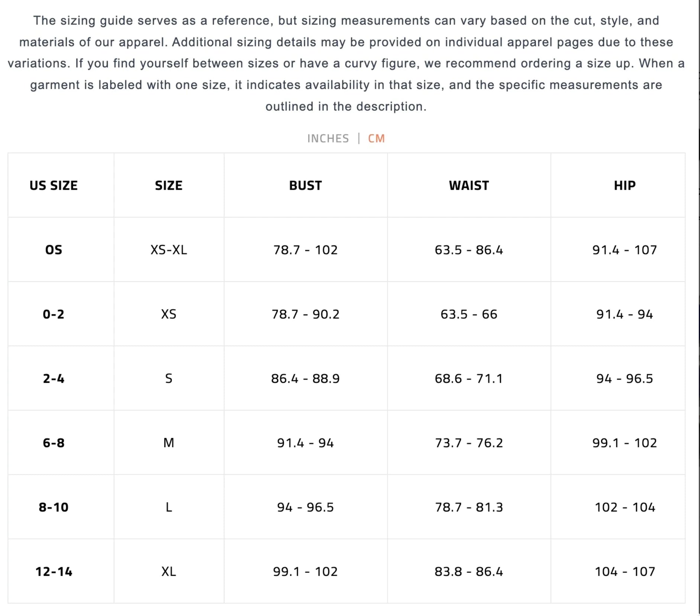Click the HIP column header
Screen dimensions: 700x616
pos(625,185)
